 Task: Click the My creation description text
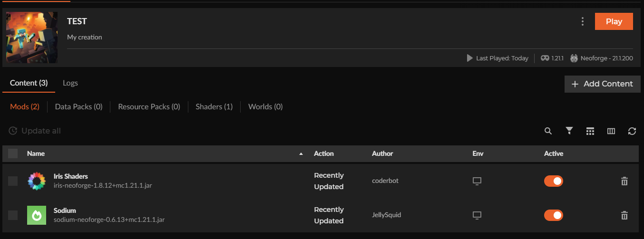[85, 37]
